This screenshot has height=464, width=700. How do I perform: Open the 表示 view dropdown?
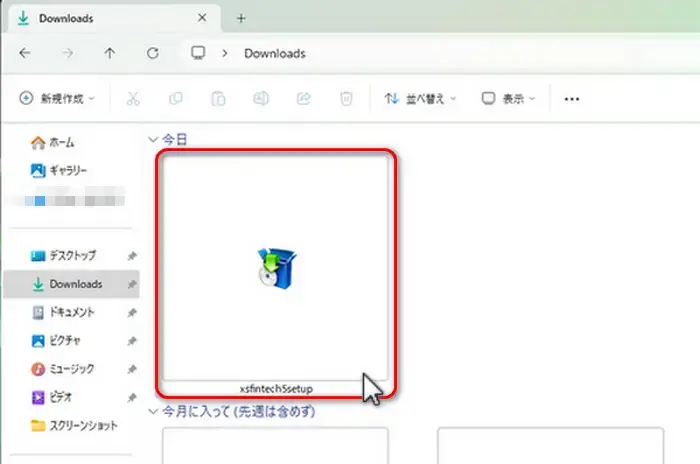pyautogui.click(x=508, y=99)
